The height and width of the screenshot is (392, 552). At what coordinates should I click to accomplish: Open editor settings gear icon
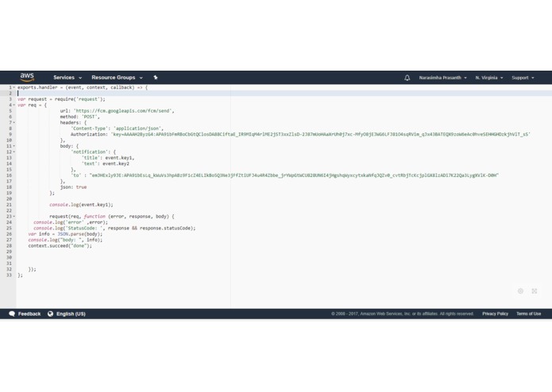pyautogui.click(x=520, y=291)
